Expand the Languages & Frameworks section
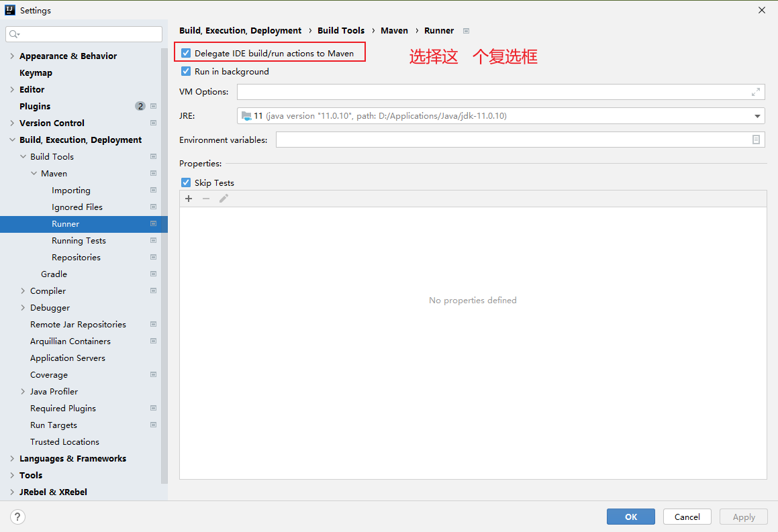The width and height of the screenshot is (778, 532). 12,459
